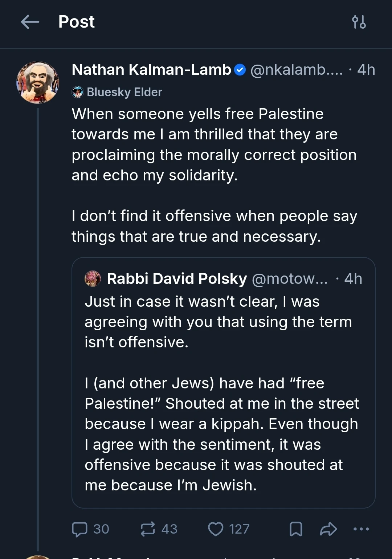Open the repost options menu
Screen dimensions: 392x559
click(x=148, y=529)
